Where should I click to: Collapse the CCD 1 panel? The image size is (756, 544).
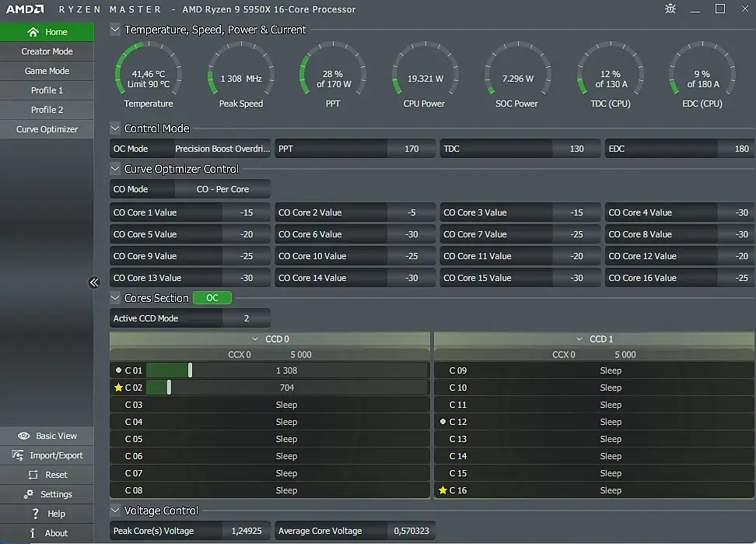coord(579,339)
